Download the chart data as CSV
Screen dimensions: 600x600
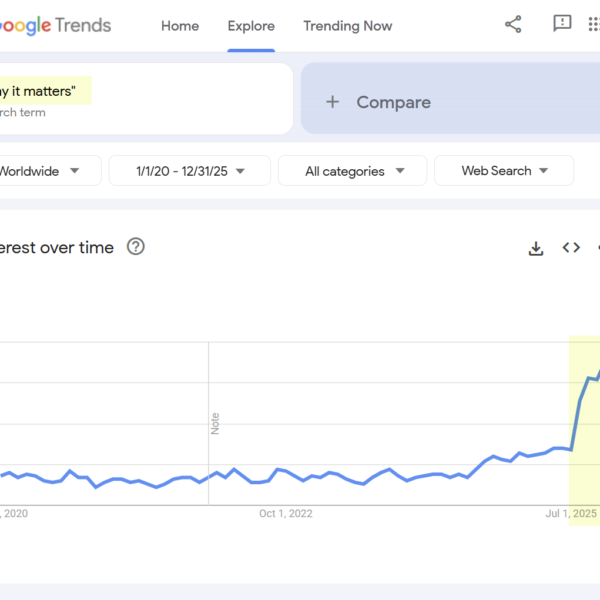[x=536, y=248]
